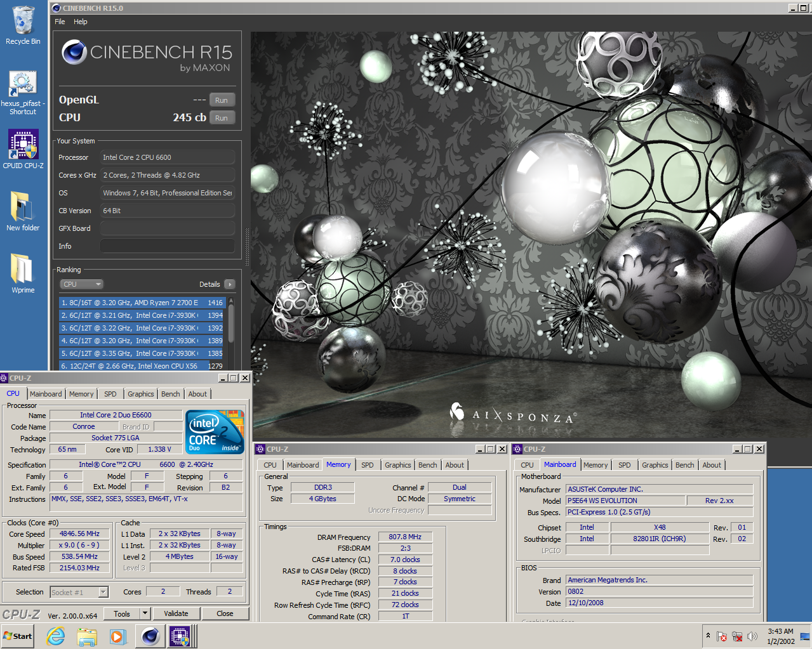Click the Core Speed value 4846.56 MHz
Image resolution: width=812 pixels, height=649 pixels.
[x=79, y=534]
